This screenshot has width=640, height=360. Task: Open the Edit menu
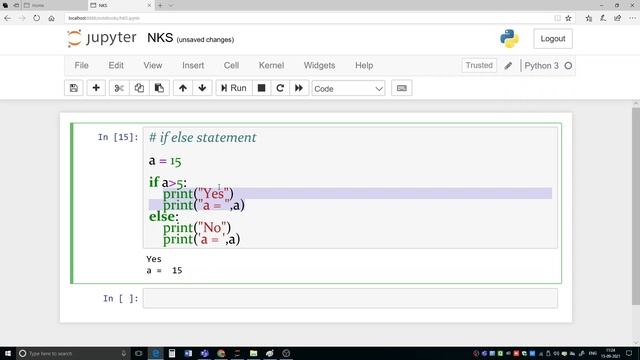[116, 65]
